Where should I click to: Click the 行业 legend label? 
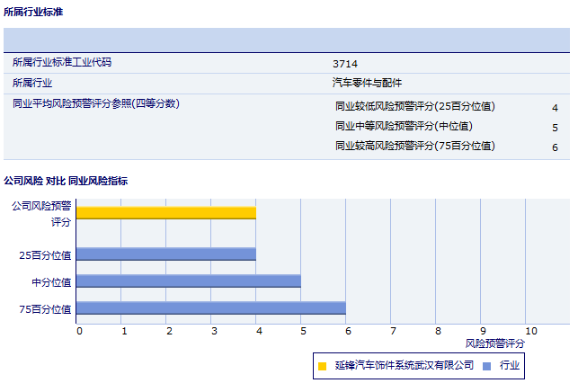click(x=510, y=366)
